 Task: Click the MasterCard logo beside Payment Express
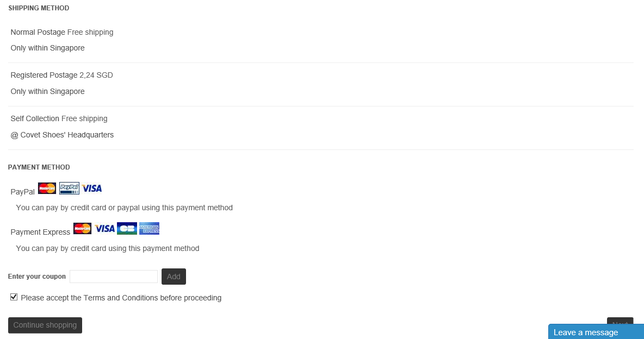(x=82, y=229)
